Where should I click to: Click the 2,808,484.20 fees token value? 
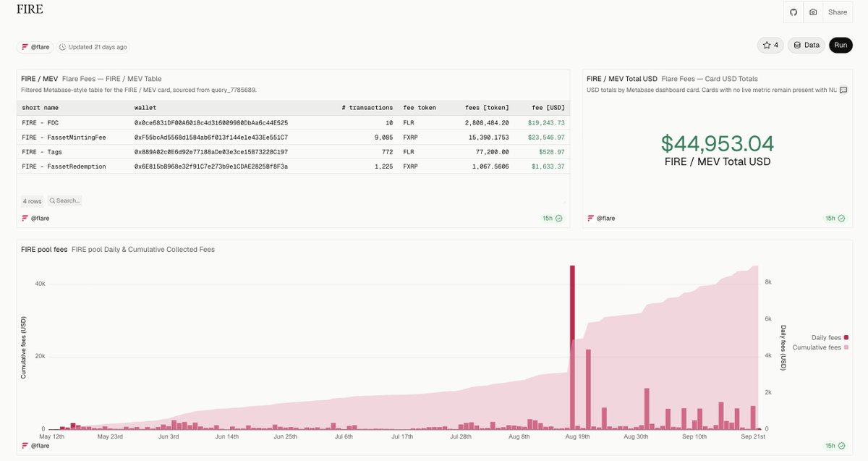pos(486,123)
